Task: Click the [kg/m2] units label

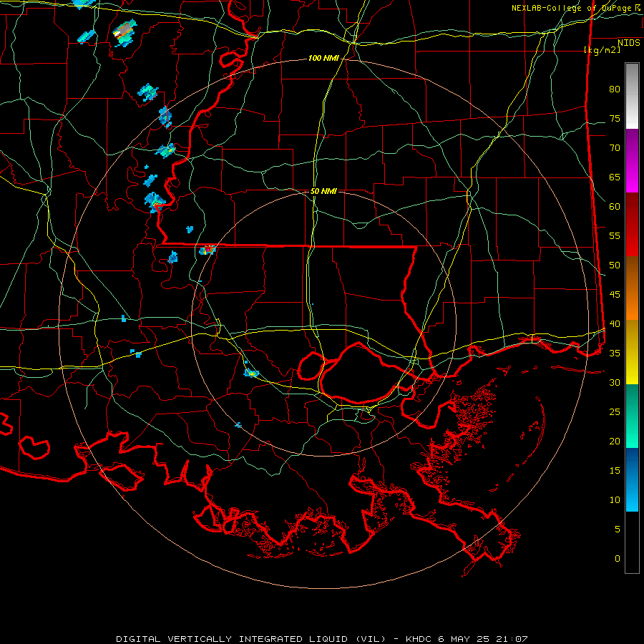Action: click(x=602, y=49)
